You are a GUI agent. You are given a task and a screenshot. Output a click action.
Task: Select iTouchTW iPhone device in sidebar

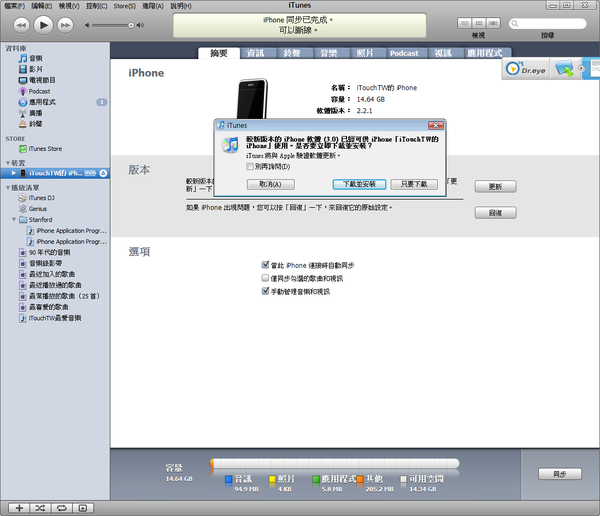(x=55, y=173)
